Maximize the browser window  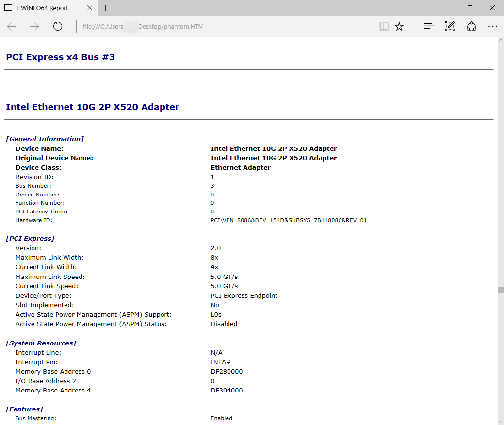[x=470, y=8]
